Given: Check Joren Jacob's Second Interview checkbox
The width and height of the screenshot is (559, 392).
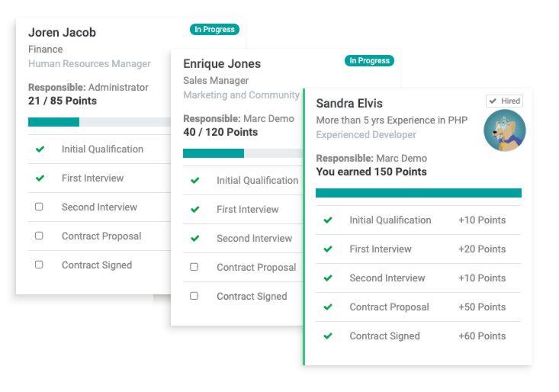Looking at the screenshot, I should point(40,207).
